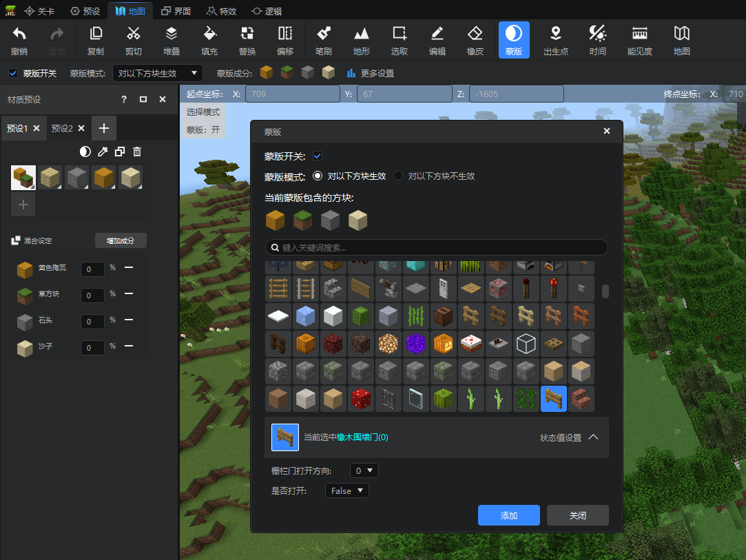Click the 草方块 percentage field
746x560 pixels.
click(x=92, y=295)
